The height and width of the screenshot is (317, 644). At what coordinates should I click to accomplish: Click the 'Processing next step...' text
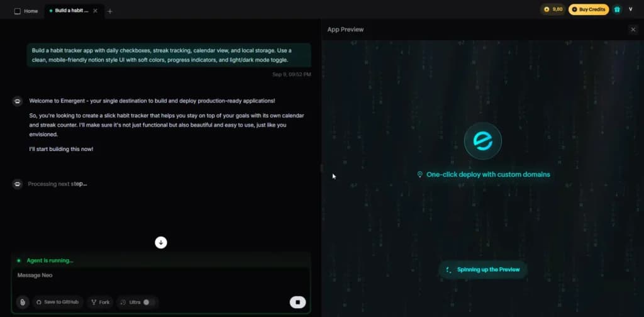coord(57,184)
